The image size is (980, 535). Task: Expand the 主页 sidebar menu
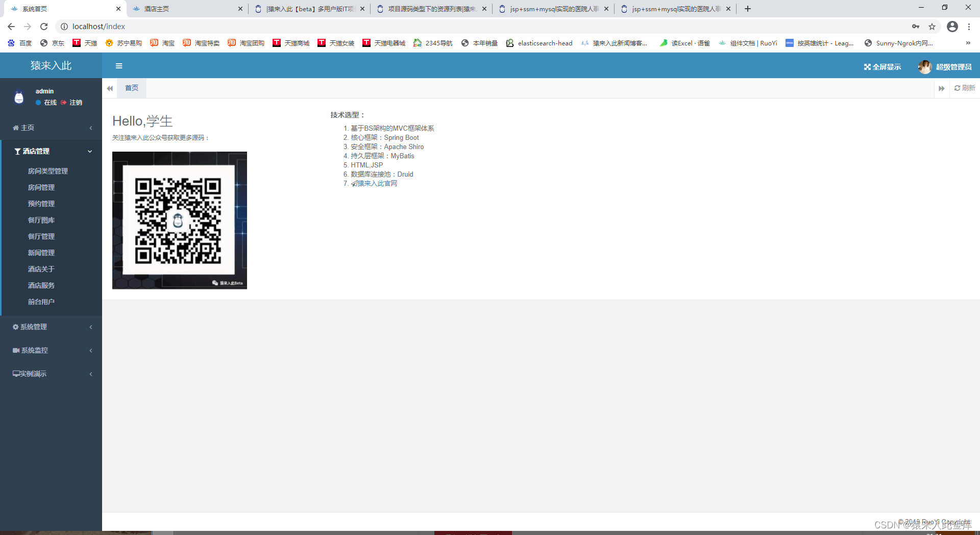click(x=51, y=128)
